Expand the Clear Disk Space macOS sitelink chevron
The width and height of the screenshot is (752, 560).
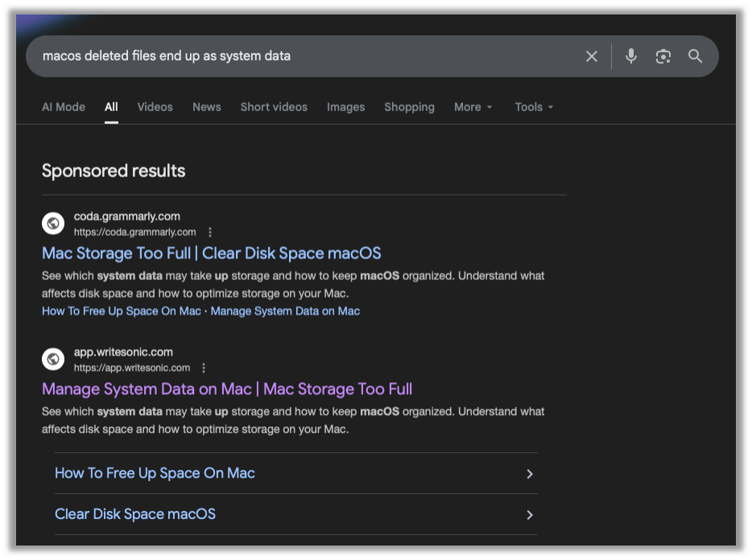tap(530, 514)
